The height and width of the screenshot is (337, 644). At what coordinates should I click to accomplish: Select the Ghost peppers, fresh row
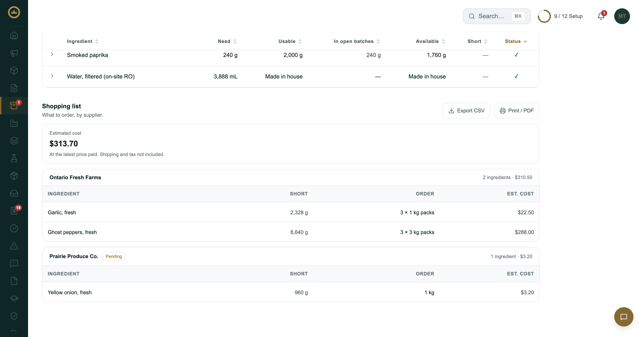[x=290, y=232]
